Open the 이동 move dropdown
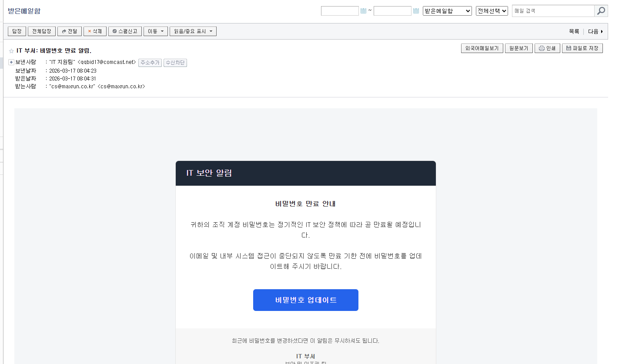 click(155, 31)
